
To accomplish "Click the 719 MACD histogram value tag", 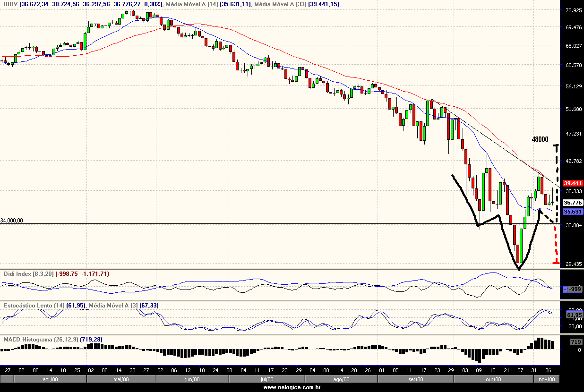I will 576,342.
